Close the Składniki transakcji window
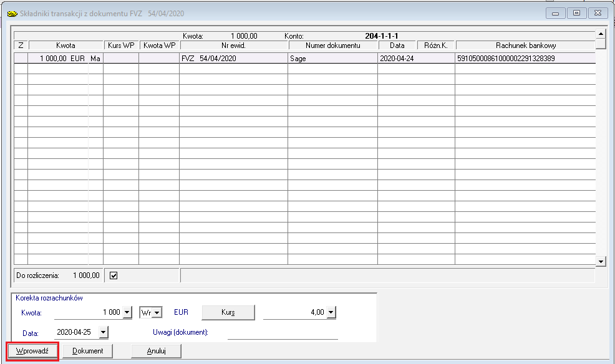 (598, 13)
